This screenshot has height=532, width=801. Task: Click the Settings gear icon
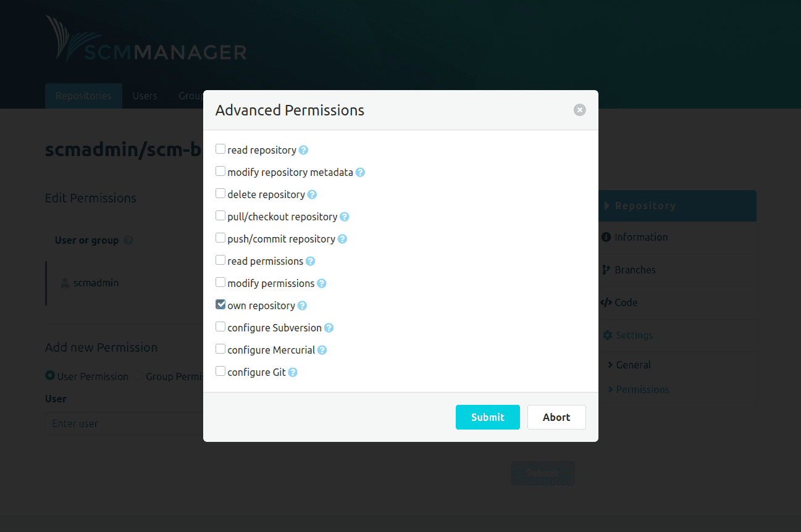[x=606, y=335]
